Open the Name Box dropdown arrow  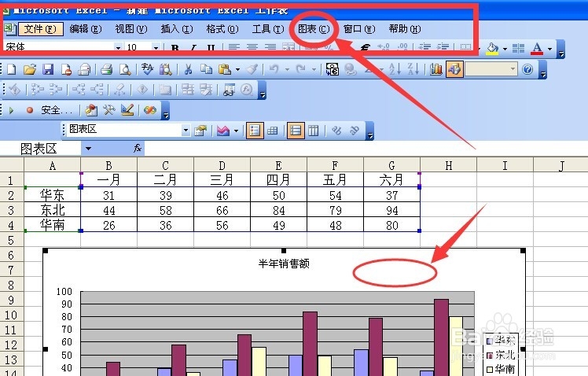(x=88, y=149)
